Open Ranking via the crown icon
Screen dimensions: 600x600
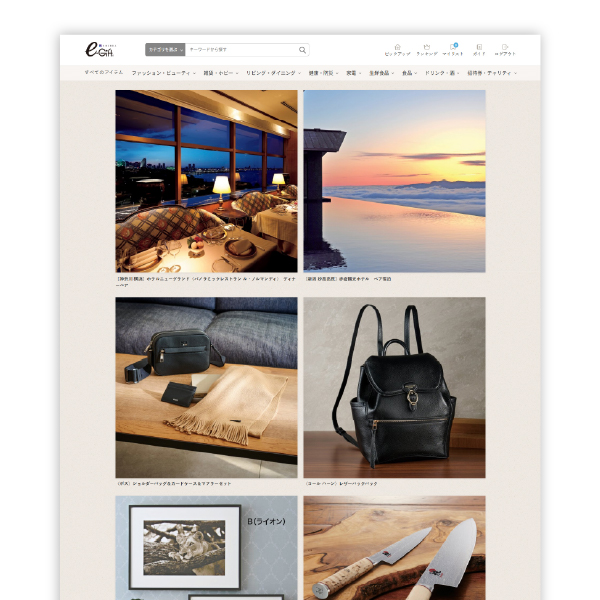[x=426, y=49]
